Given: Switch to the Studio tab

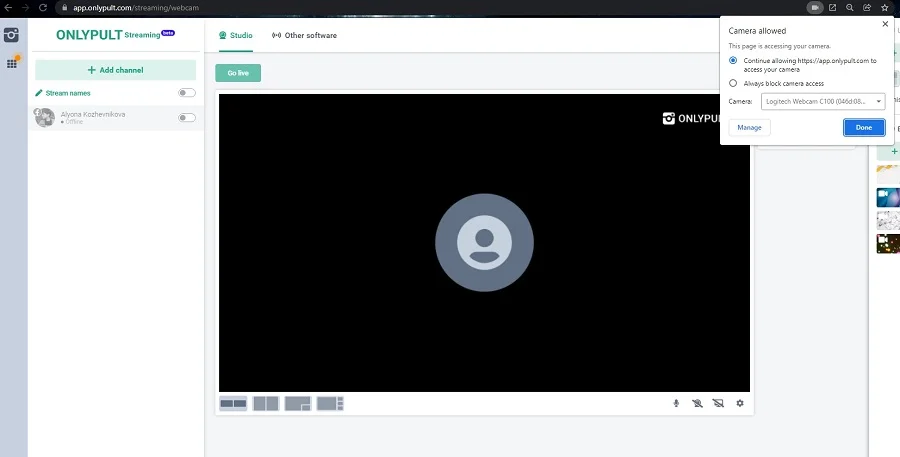Looking at the screenshot, I should pos(236,35).
